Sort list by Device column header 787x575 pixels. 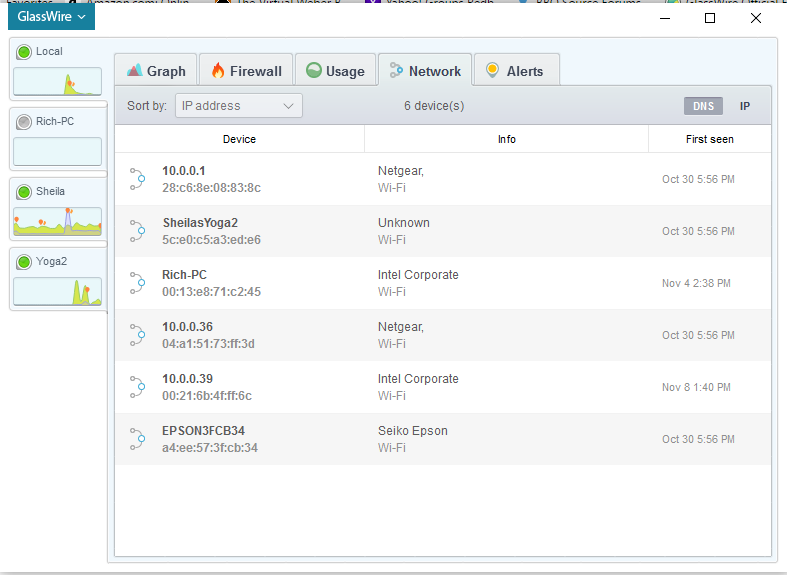(x=239, y=139)
